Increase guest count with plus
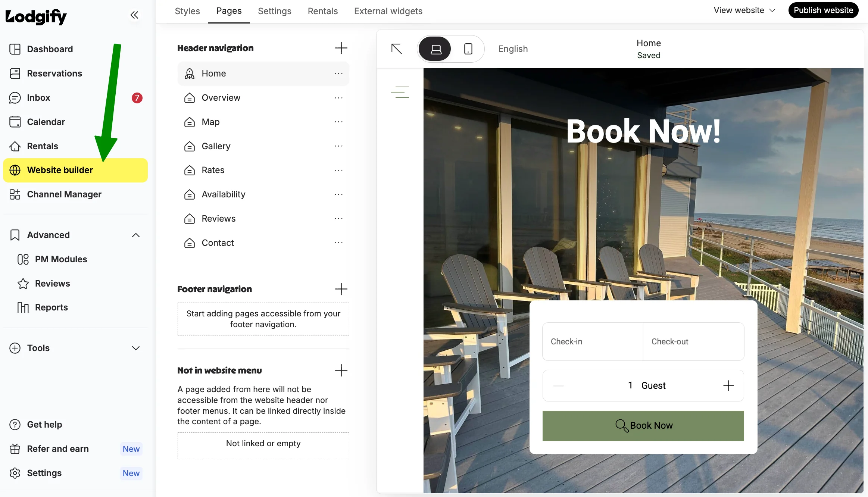868x497 pixels. tap(728, 386)
